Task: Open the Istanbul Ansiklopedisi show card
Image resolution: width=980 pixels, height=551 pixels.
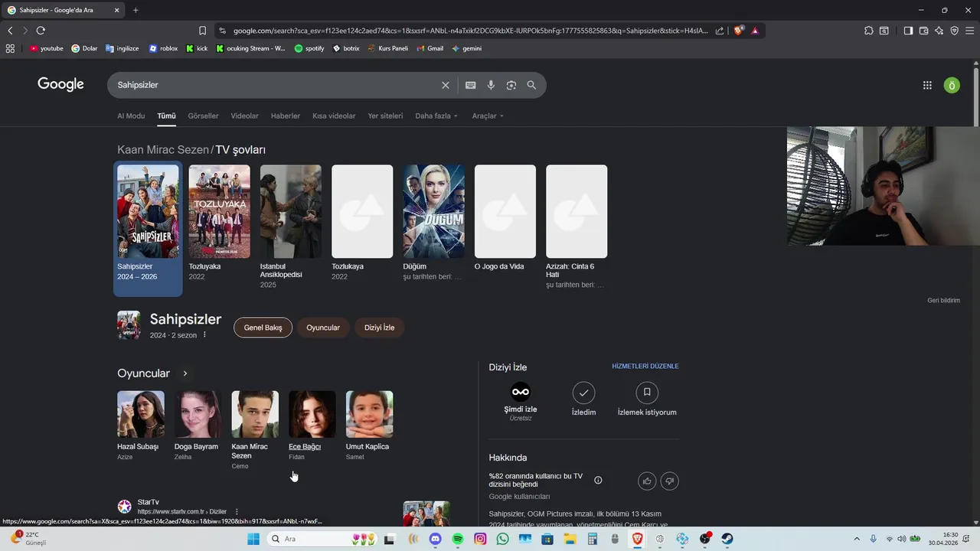Action: click(x=291, y=228)
